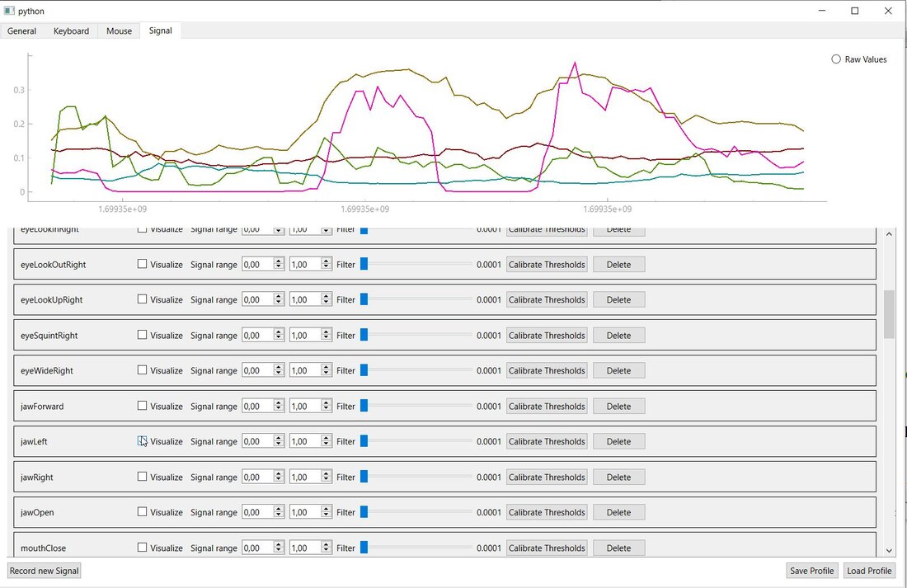
Task: Calibrate Thresholds for mouthClose signal
Action: (x=547, y=548)
